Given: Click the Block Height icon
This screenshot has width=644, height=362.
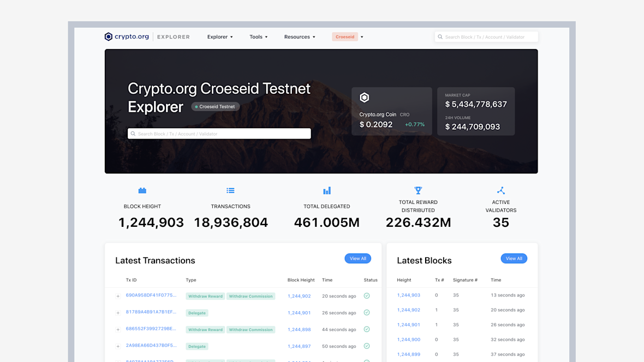Looking at the screenshot, I should [142, 190].
